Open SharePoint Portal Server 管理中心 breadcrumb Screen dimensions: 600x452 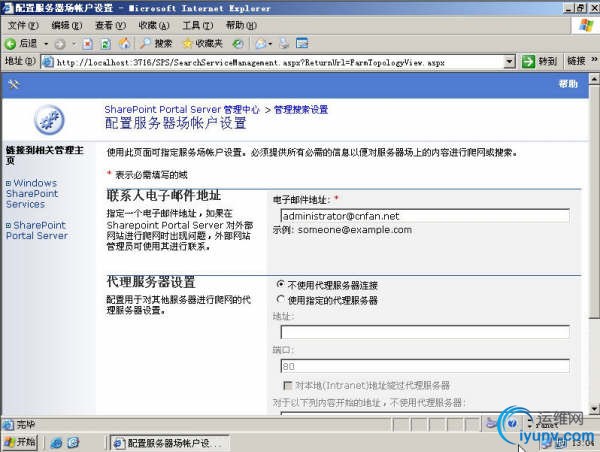pyautogui.click(x=182, y=109)
